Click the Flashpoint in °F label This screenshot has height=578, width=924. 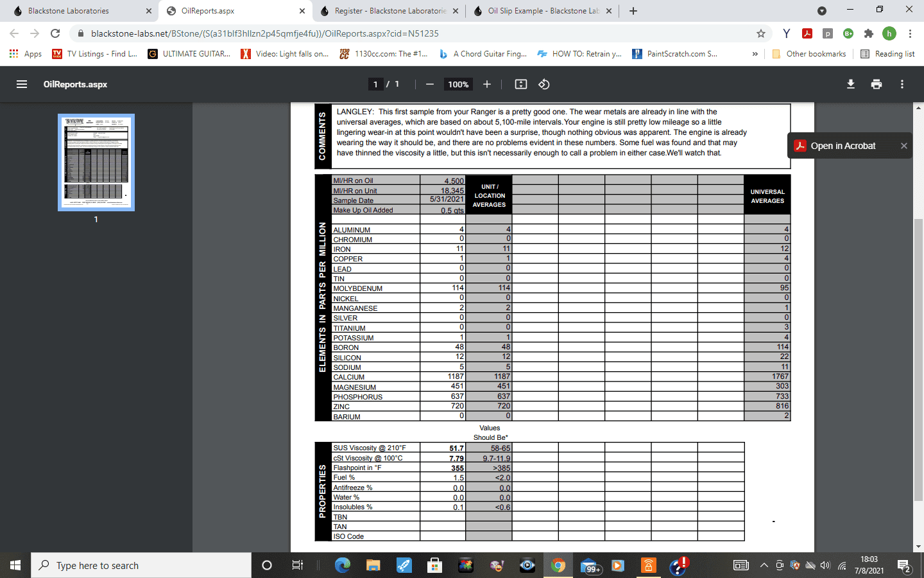tap(357, 468)
